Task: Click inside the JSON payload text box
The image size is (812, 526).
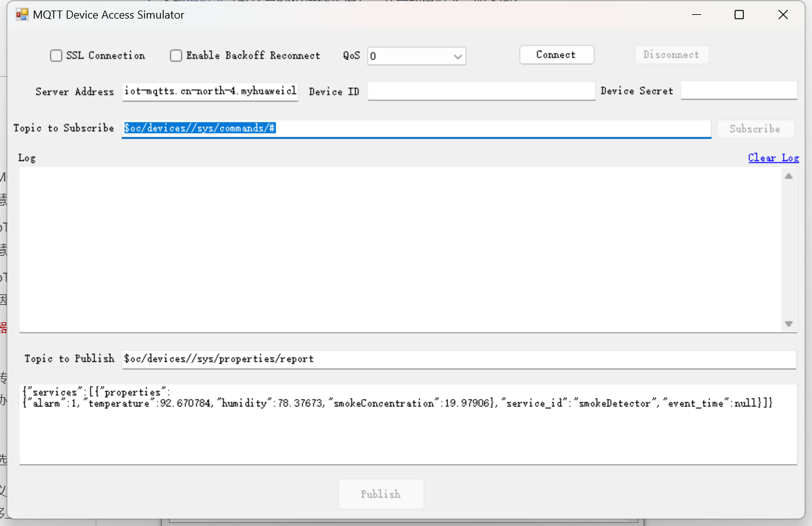Action: (408, 424)
